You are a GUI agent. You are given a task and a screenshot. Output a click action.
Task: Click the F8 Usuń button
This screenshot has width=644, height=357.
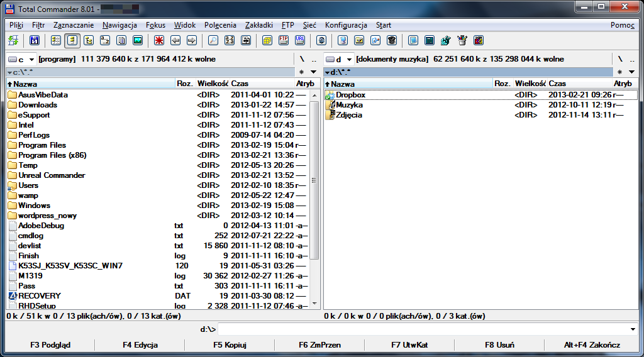point(499,345)
